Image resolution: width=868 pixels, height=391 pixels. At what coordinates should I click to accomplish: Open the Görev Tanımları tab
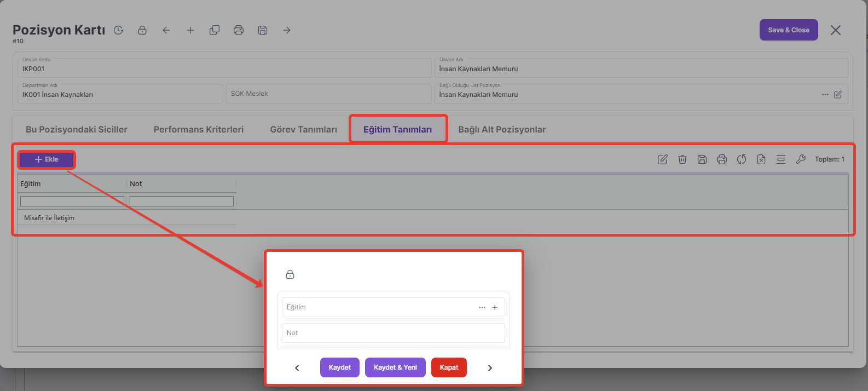pyautogui.click(x=303, y=129)
